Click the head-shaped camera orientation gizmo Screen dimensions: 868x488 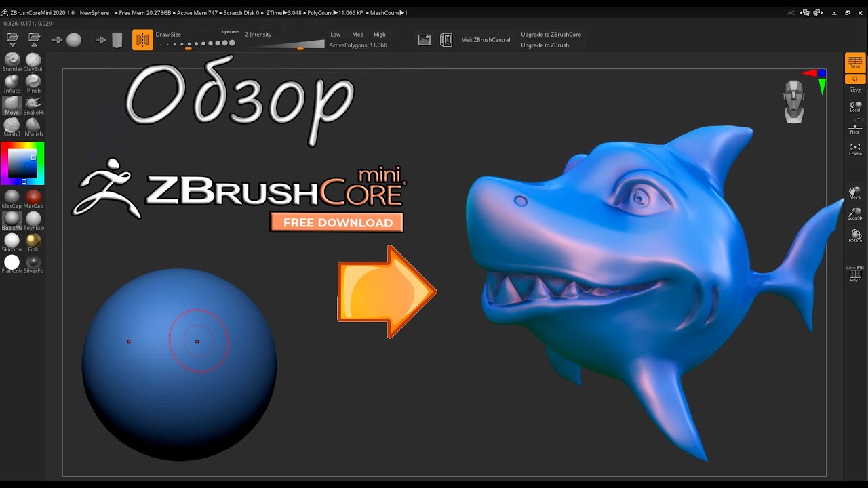click(x=793, y=102)
